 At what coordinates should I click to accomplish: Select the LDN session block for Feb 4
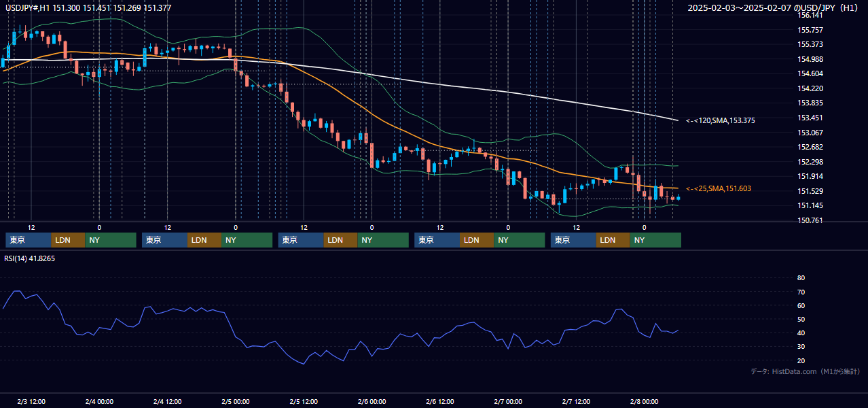[x=205, y=240]
